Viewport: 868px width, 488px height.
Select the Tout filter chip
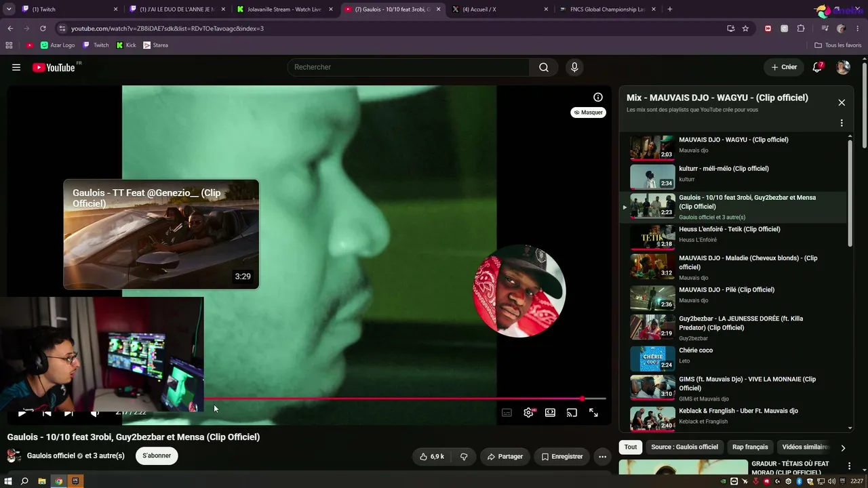click(631, 447)
